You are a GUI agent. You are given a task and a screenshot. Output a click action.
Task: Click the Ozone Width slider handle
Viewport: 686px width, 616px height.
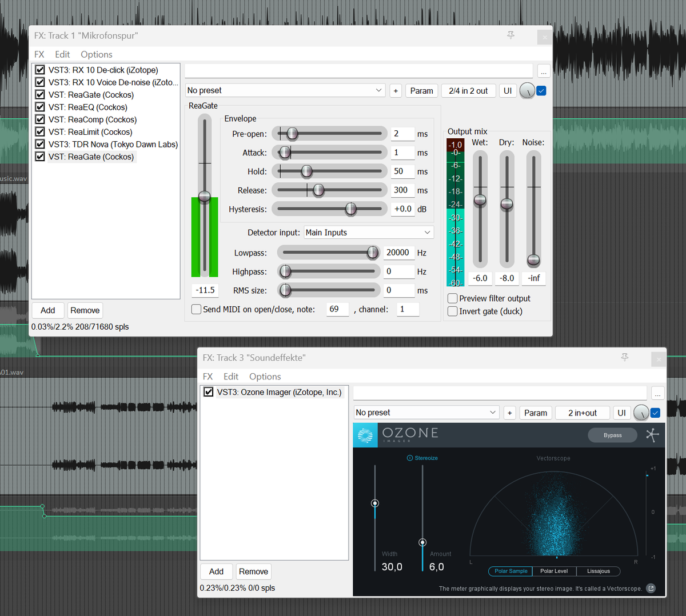pos(375,503)
